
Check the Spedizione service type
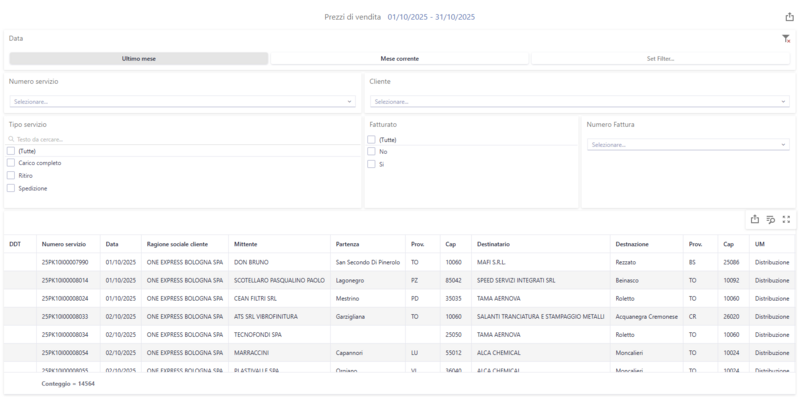[11, 188]
